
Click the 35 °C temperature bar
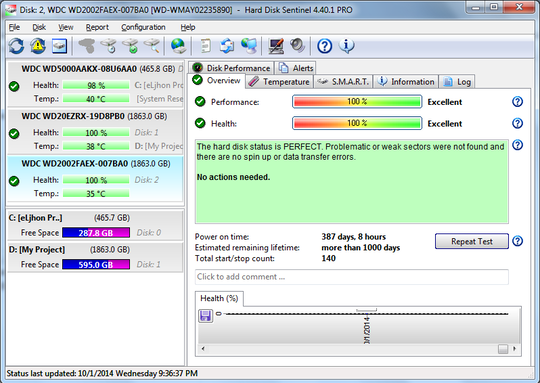pyautogui.click(x=96, y=194)
